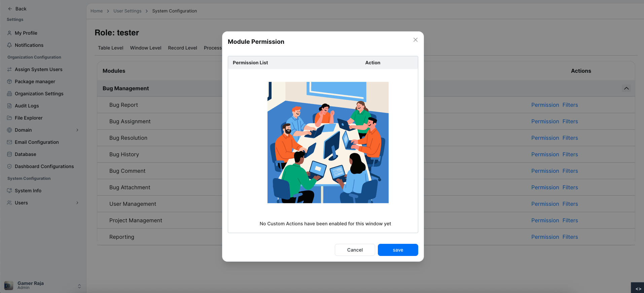This screenshot has height=293, width=644.
Task: Open Filters for Reporting
Action: coord(570,237)
